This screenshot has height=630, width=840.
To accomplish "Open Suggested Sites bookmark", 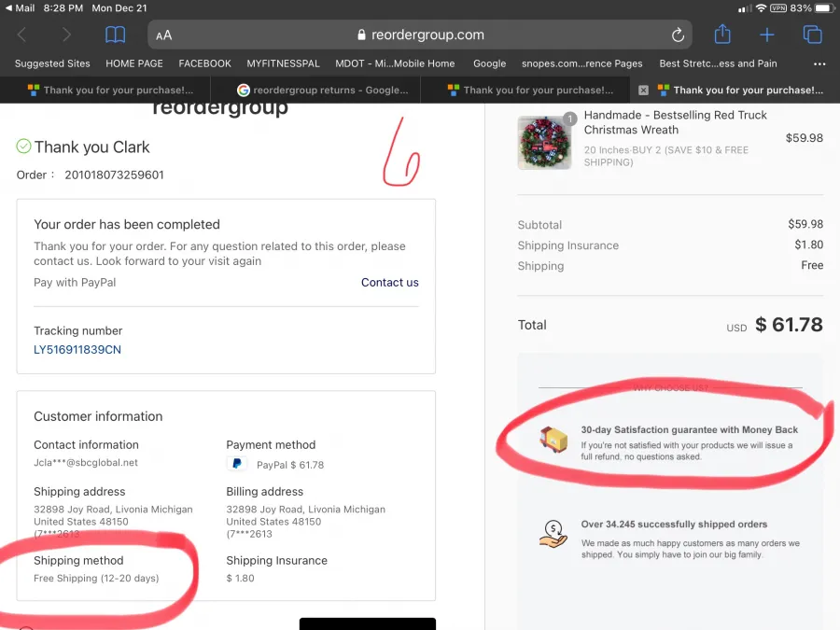I will point(52,63).
